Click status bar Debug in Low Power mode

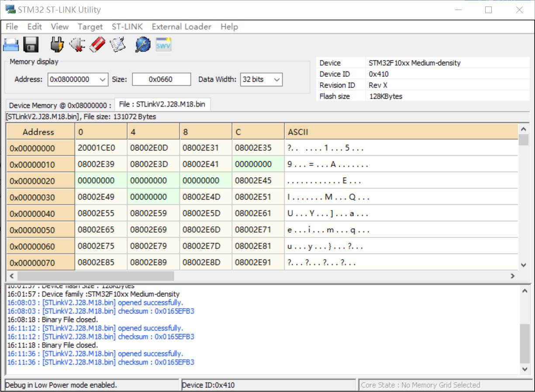92,385
